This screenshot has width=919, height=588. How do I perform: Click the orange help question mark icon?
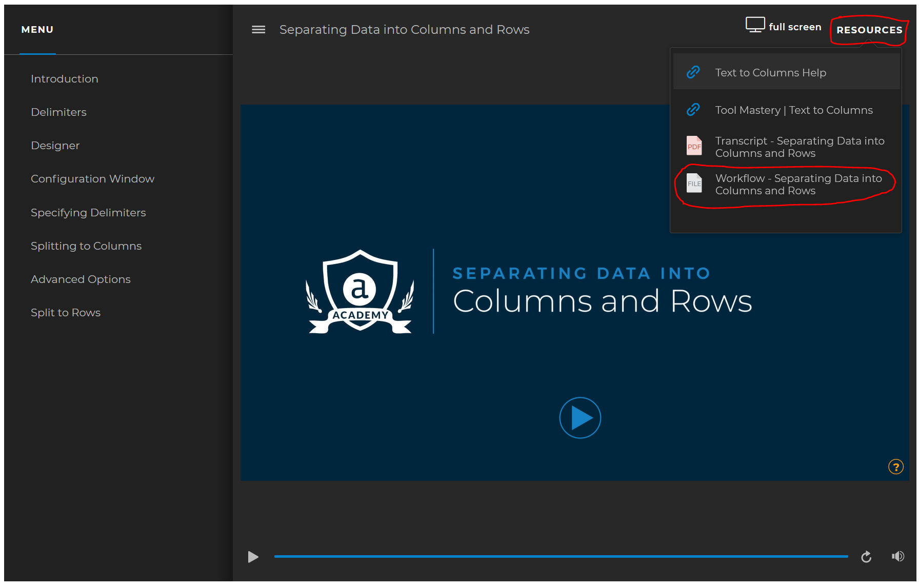[895, 467]
